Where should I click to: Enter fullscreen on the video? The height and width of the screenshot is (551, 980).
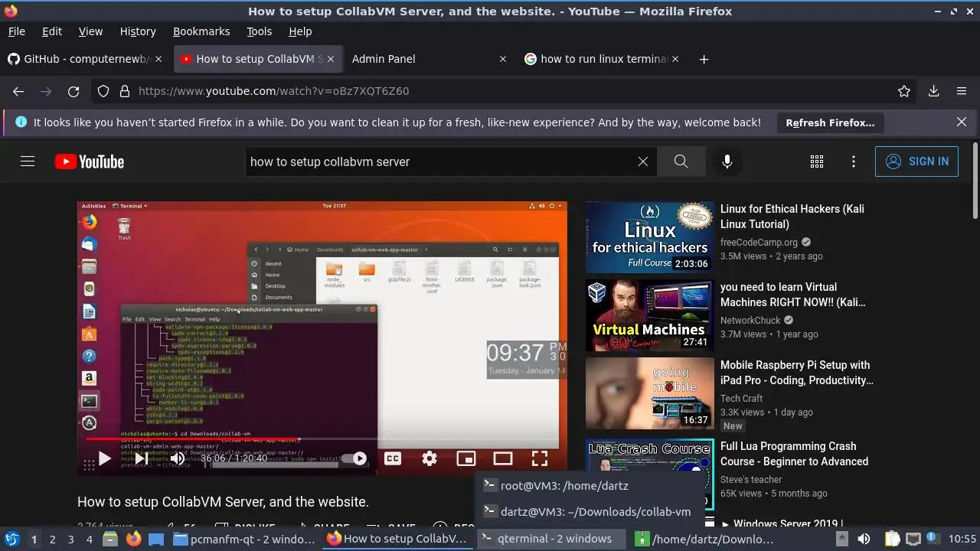click(x=540, y=458)
